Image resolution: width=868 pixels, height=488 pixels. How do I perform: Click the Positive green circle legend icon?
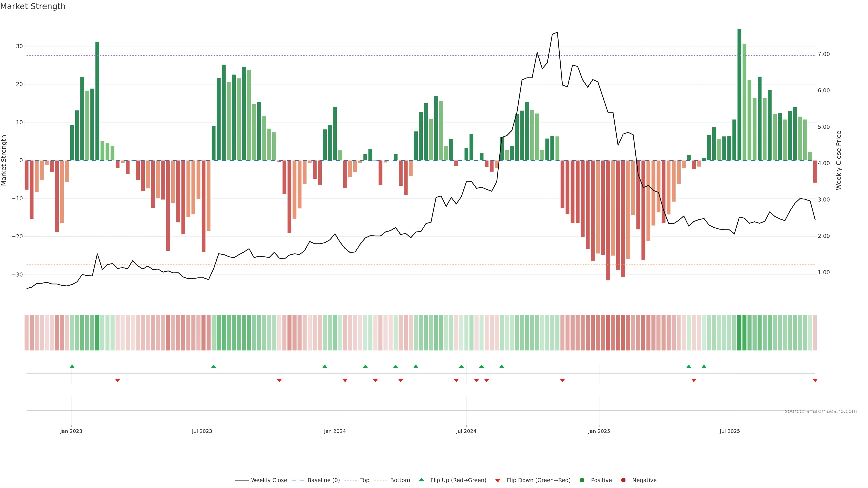click(582, 480)
